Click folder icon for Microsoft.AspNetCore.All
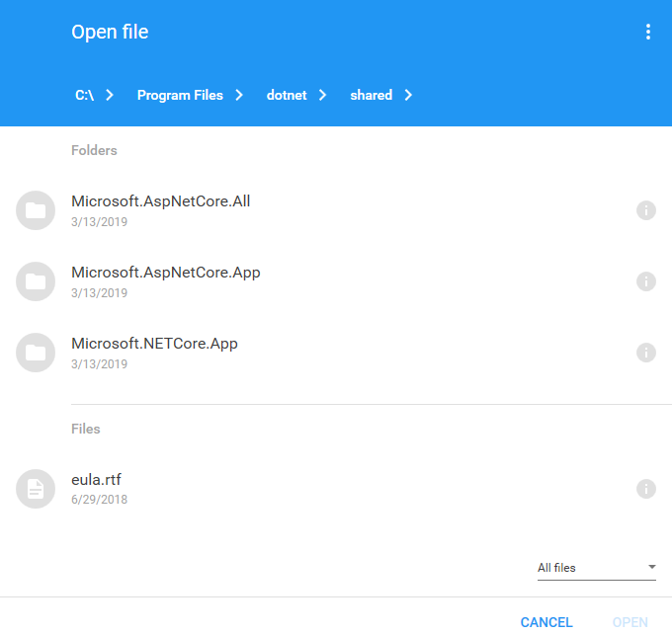The height and width of the screenshot is (634, 672). [36, 210]
